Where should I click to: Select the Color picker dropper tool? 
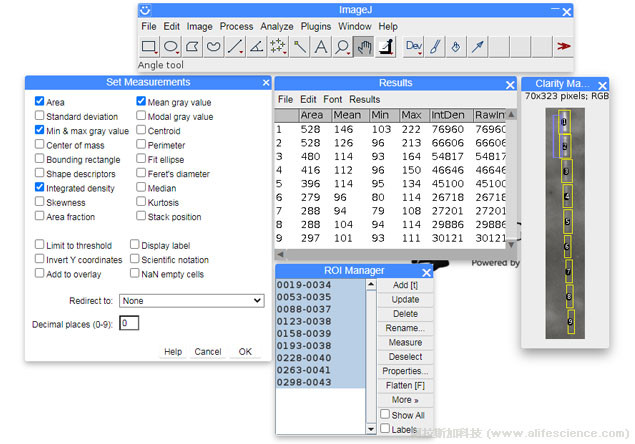click(477, 46)
